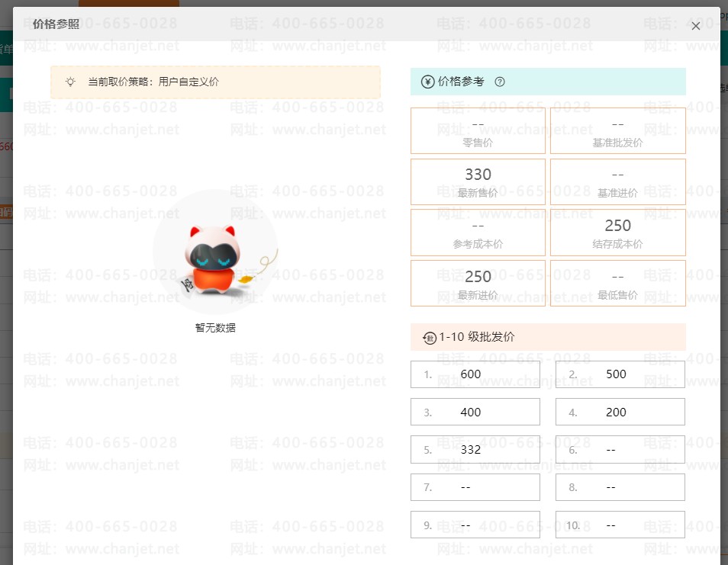This screenshot has width=728, height=565.
Task: Click the yen icon in 价格参考 header
Action: [427, 82]
